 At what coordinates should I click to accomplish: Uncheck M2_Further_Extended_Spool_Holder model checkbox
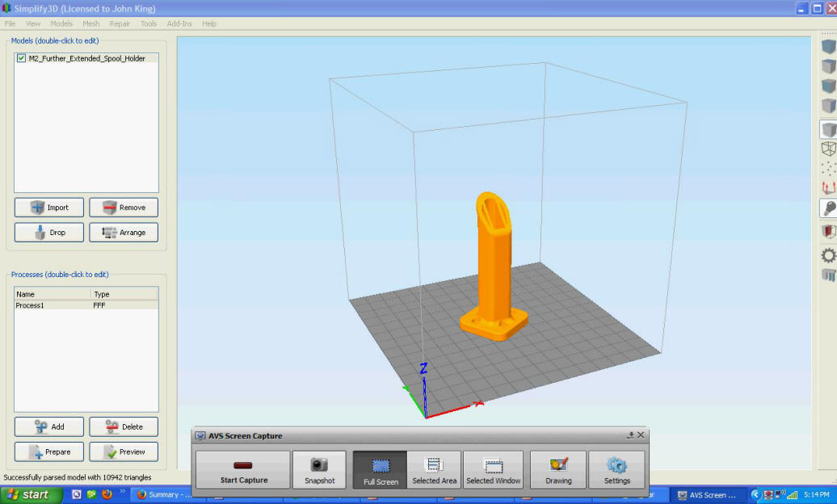(21, 59)
